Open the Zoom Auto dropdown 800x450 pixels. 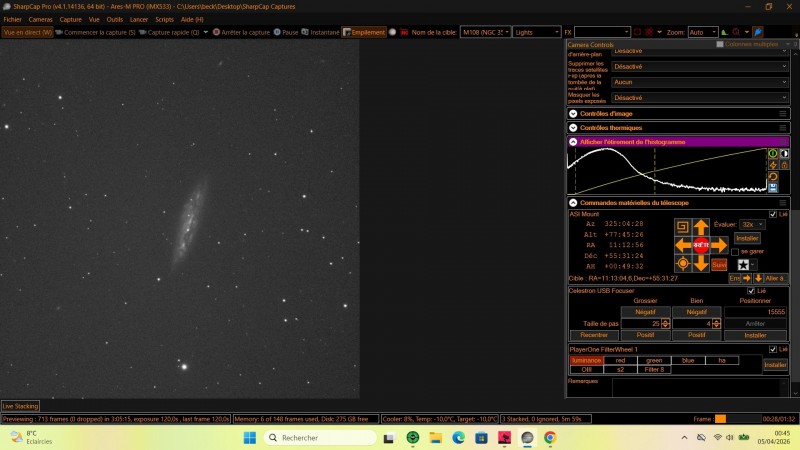point(703,32)
